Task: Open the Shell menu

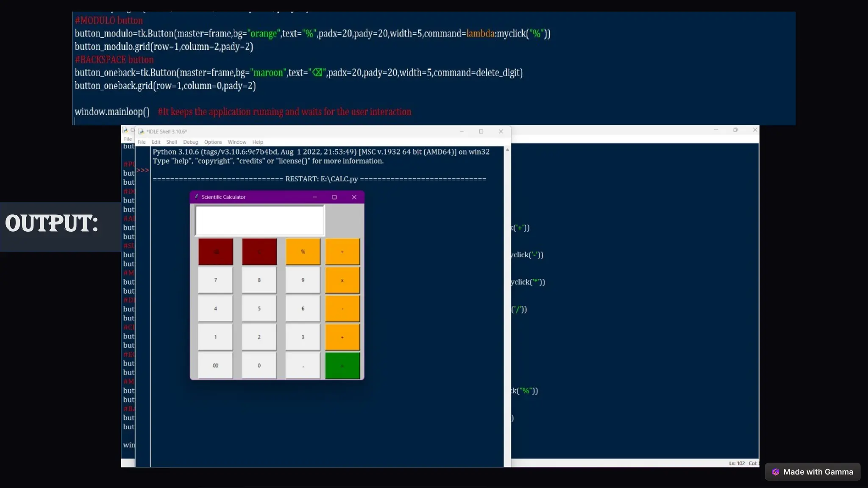Action: coord(171,142)
